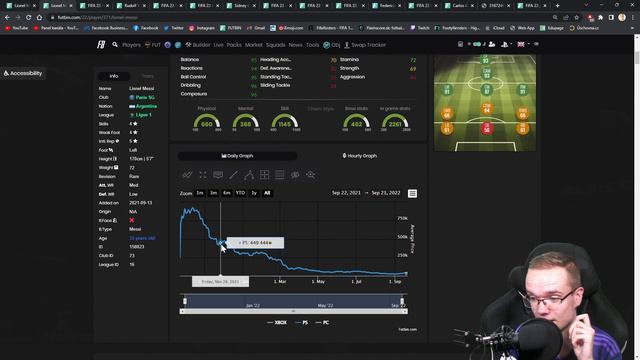Screen dimensions: 640x360
Task: Select the line drawing chart tool
Action: click(233, 175)
